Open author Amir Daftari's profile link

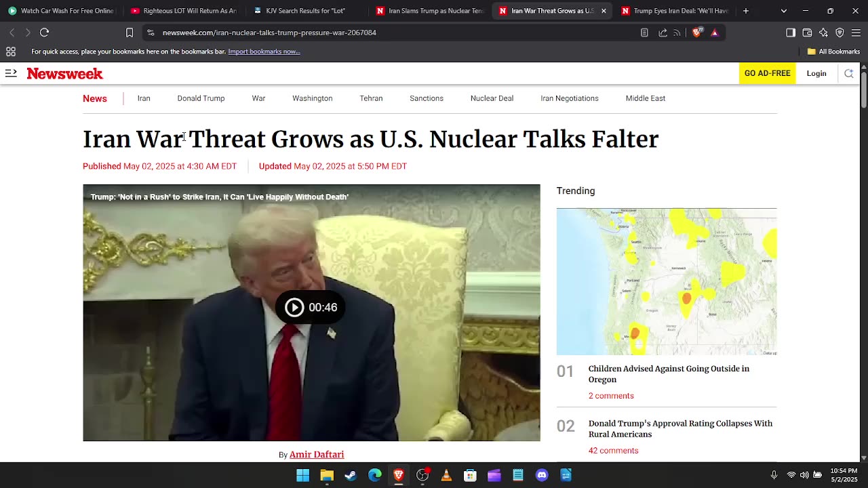tap(317, 454)
